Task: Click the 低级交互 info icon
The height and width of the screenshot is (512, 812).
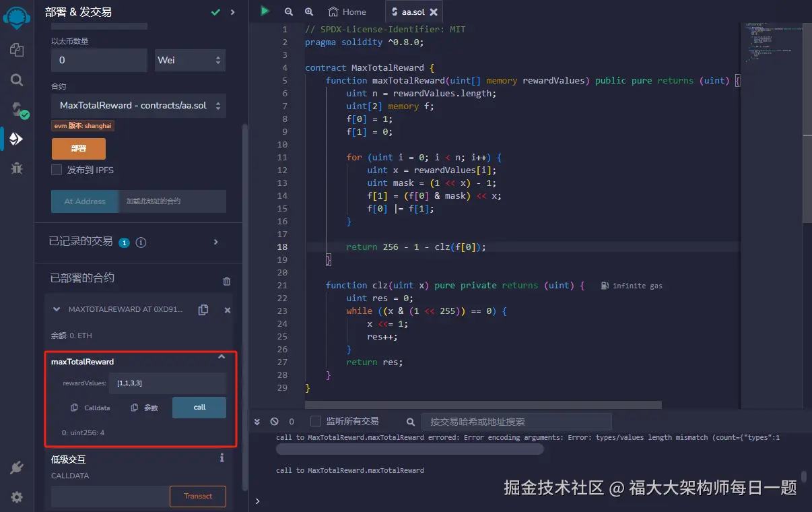Action: click(222, 458)
